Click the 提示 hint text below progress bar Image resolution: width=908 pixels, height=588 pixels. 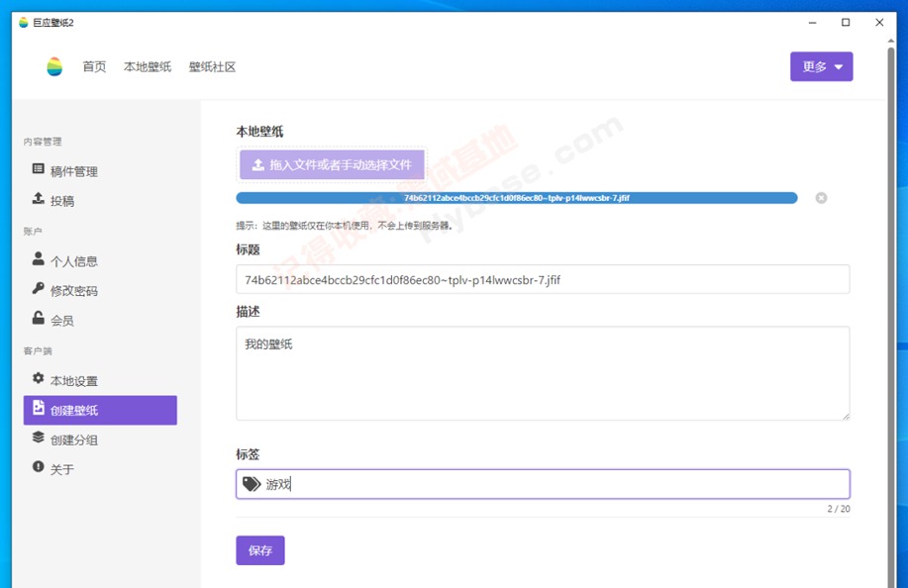pos(344,226)
